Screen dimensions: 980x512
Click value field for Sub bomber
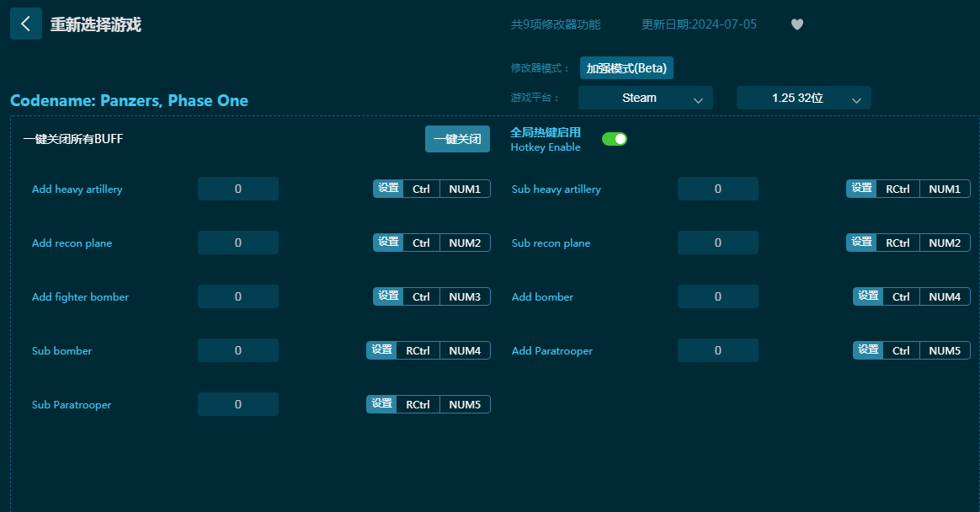click(238, 350)
